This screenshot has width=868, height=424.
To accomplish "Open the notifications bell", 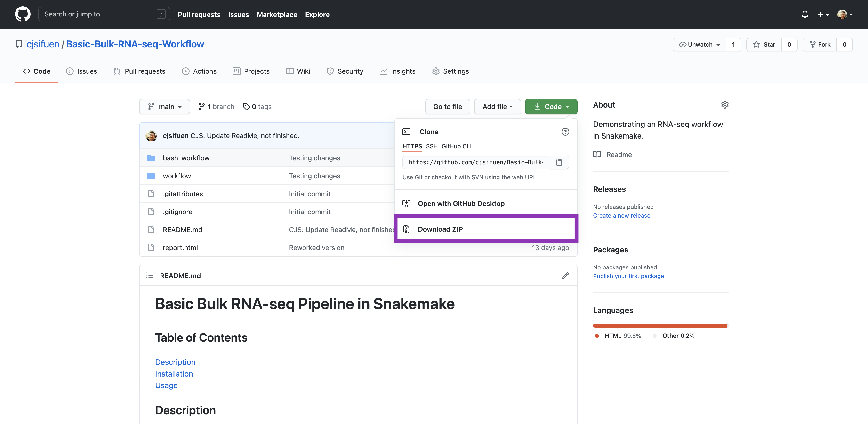I will pos(805,15).
